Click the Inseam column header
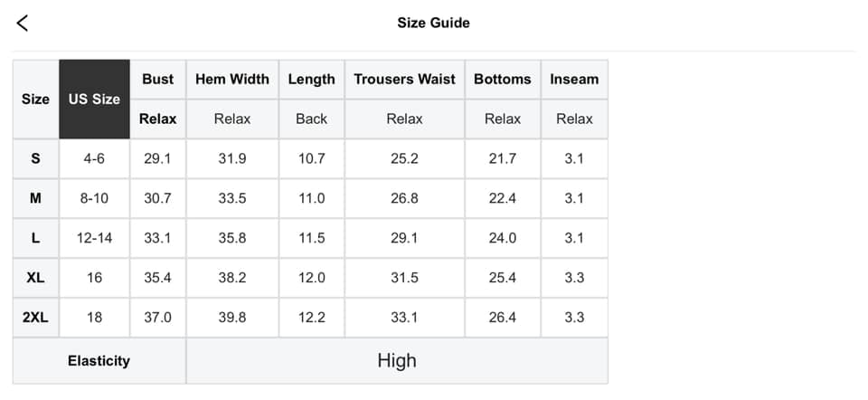The height and width of the screenshot is (400, 868). 574,80
